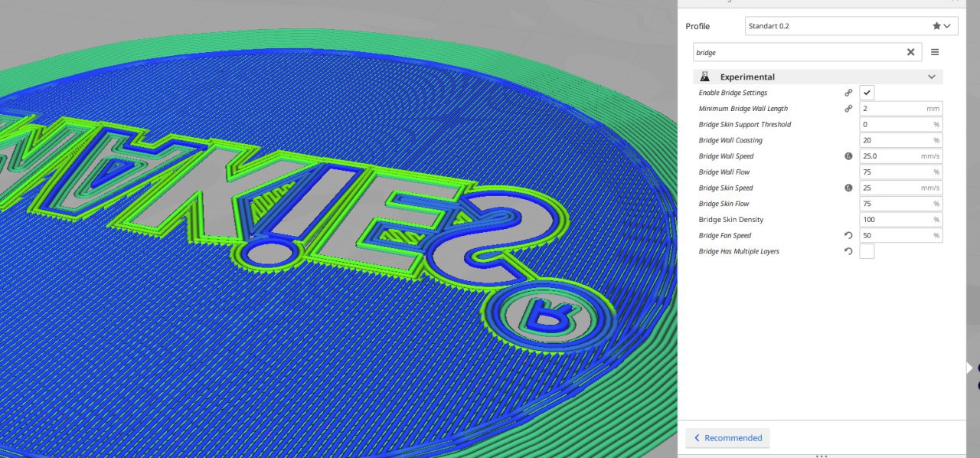Go back to Recommended settings
980x458 pixels.
727,438
